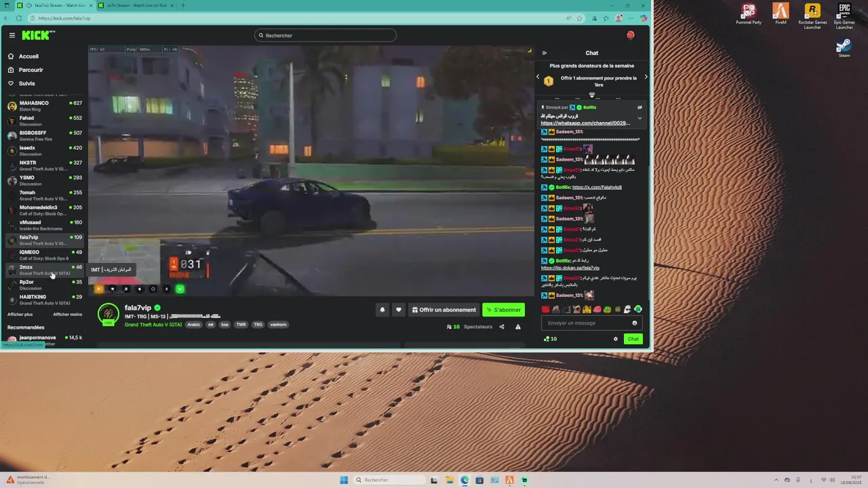Bookmark page with star icon
The width and height of the screenshot is (868, 488).
[579, 18]
